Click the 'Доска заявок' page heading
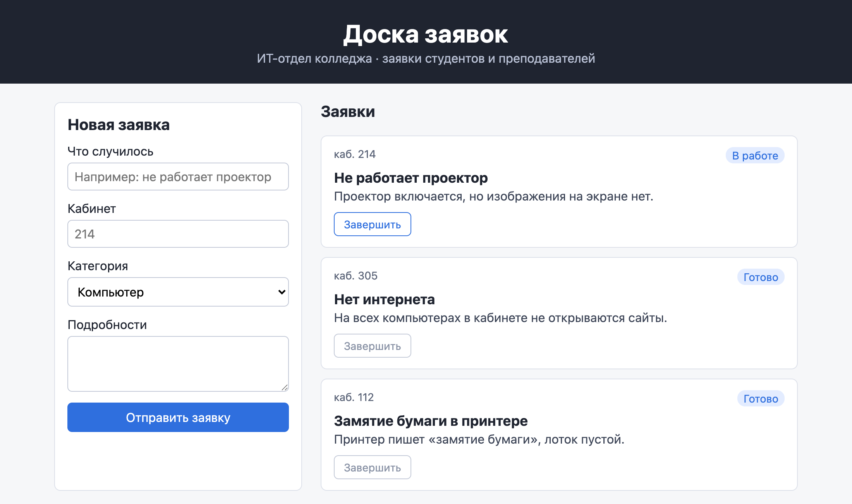 (426, 34)
